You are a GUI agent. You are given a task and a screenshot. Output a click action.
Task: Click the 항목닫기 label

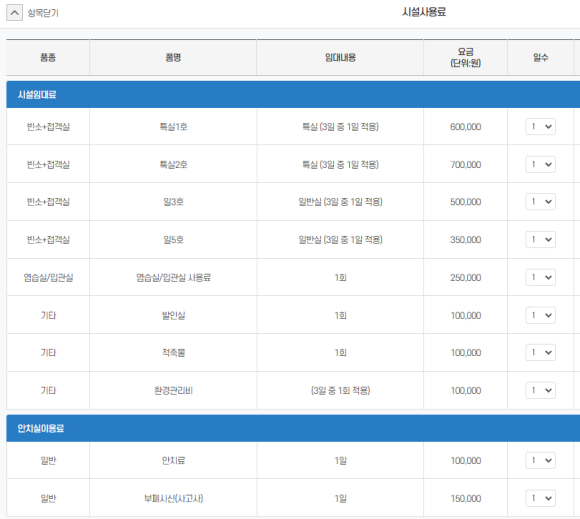(43, 13)
